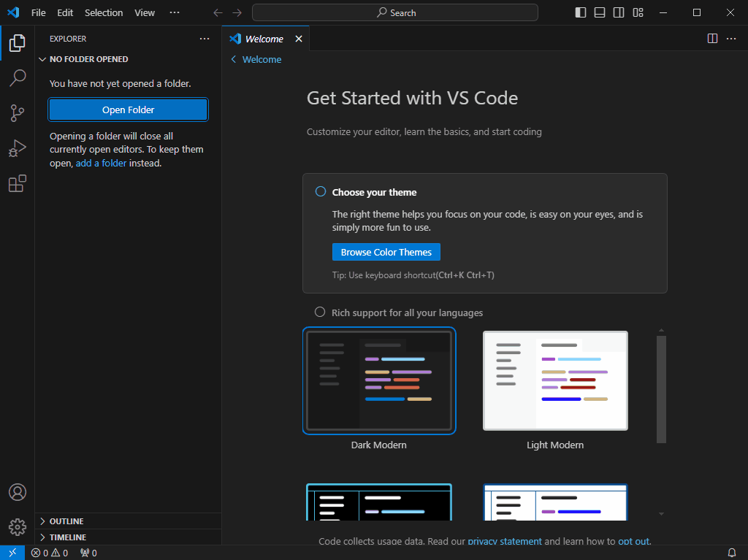Screen dimensions: 748x560
Task: Click the scrollbar down arrow in themes
Action: (661, 514)
